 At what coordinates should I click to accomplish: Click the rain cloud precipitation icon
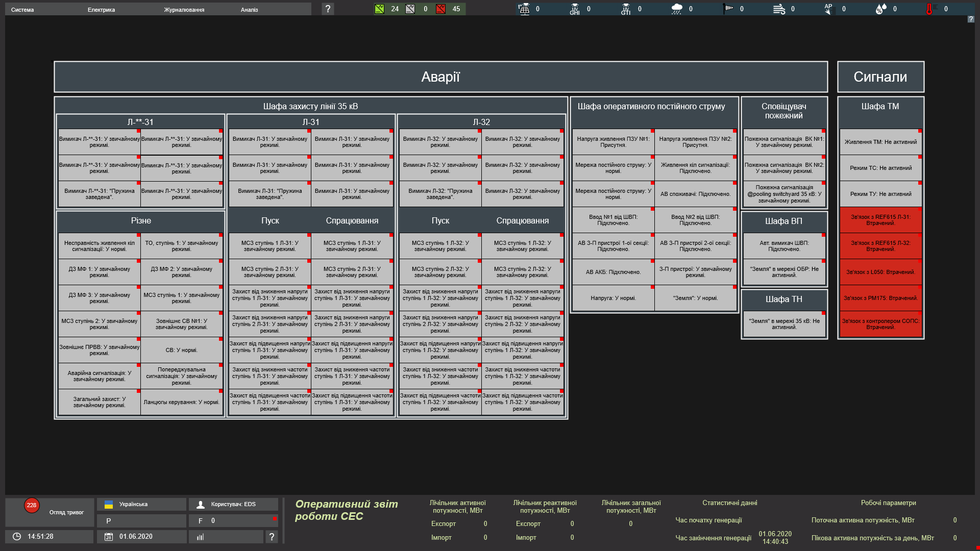click(677, 9)
